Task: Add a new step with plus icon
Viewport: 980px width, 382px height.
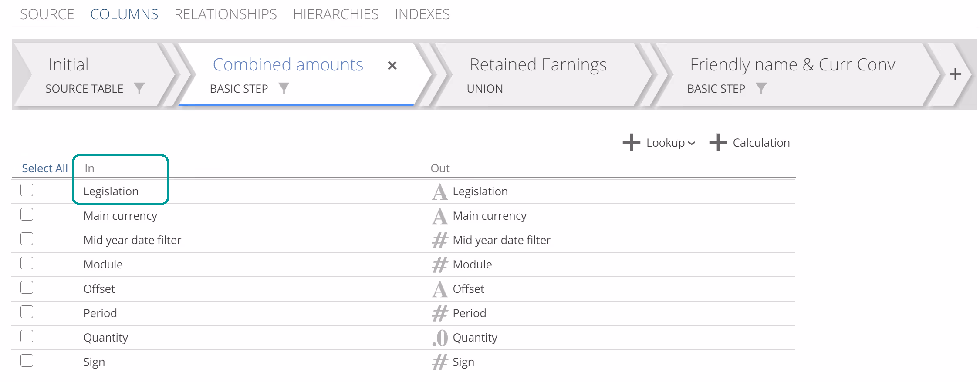Action: [955, 74]
